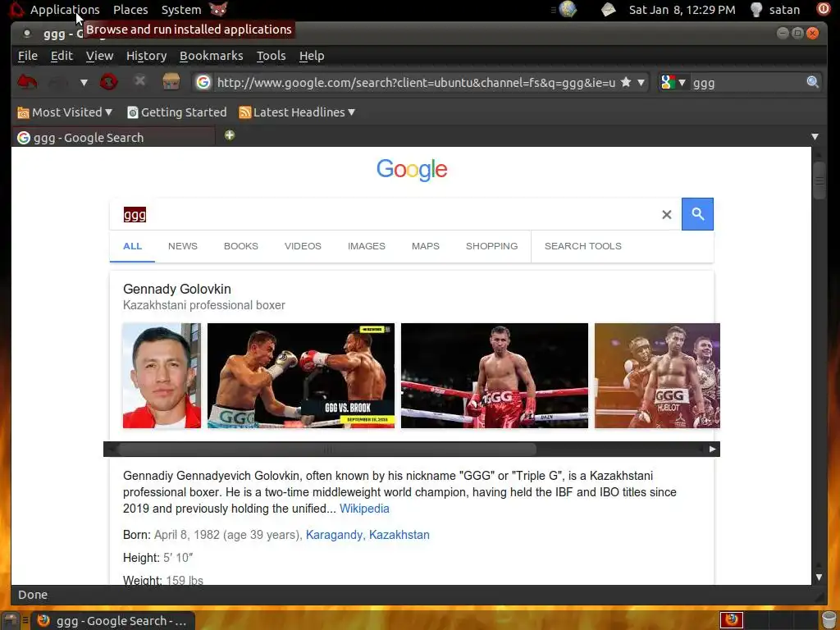
Task: Open SEARCH TOOLS options
Action: coord(583,246)
